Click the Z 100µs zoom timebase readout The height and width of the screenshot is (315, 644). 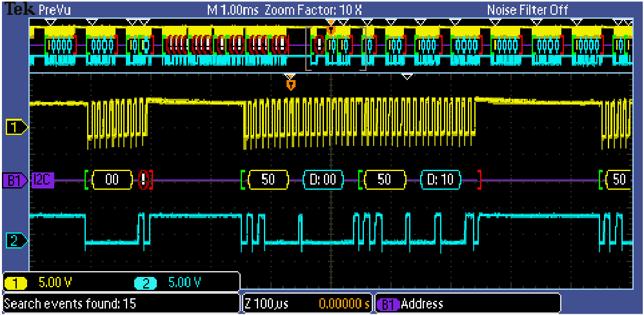click(266, 304)
